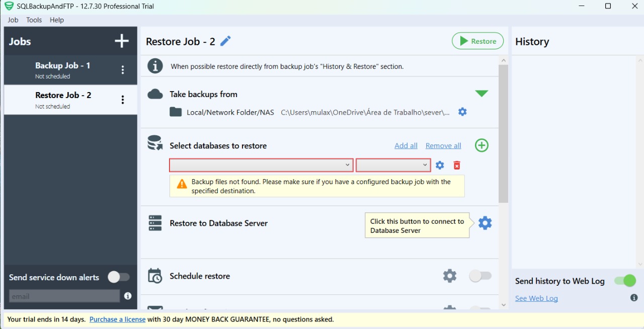Image resolution: width=644 pixels, height=329 pixels.
Task: Click the Backup files not found warning text
Action: coord(321,186)
